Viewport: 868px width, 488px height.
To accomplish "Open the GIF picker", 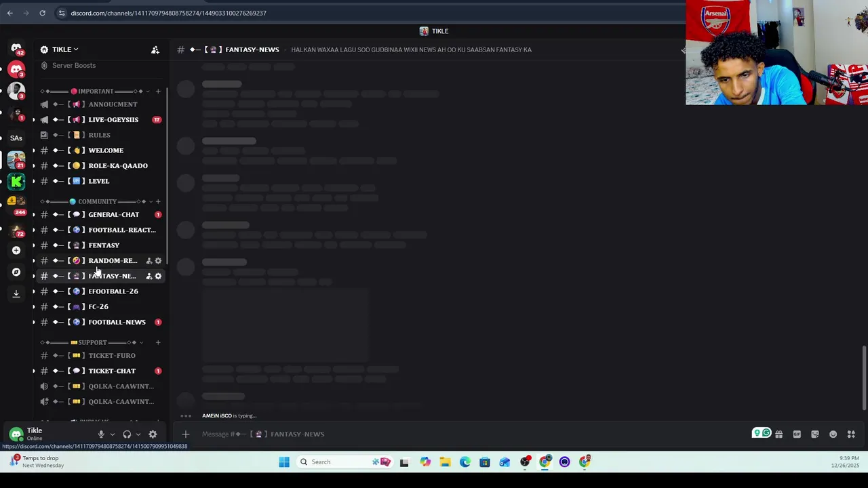I will point(797,434).
